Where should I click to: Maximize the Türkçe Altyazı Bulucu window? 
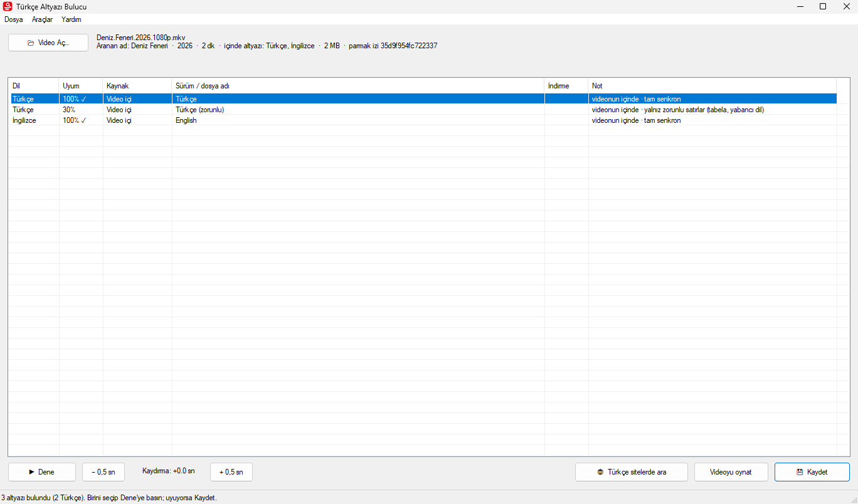pyautogui.click(x=823, y=6)
